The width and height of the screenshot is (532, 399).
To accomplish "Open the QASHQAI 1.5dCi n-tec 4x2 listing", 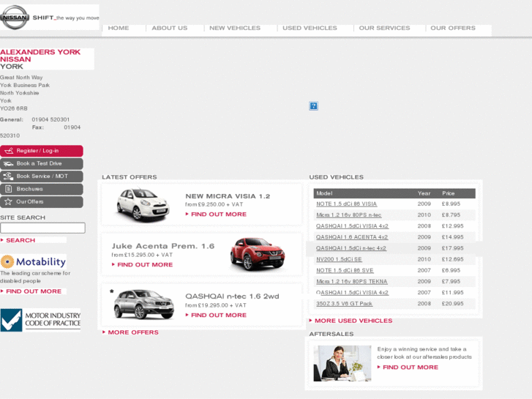I will point(351,248).
